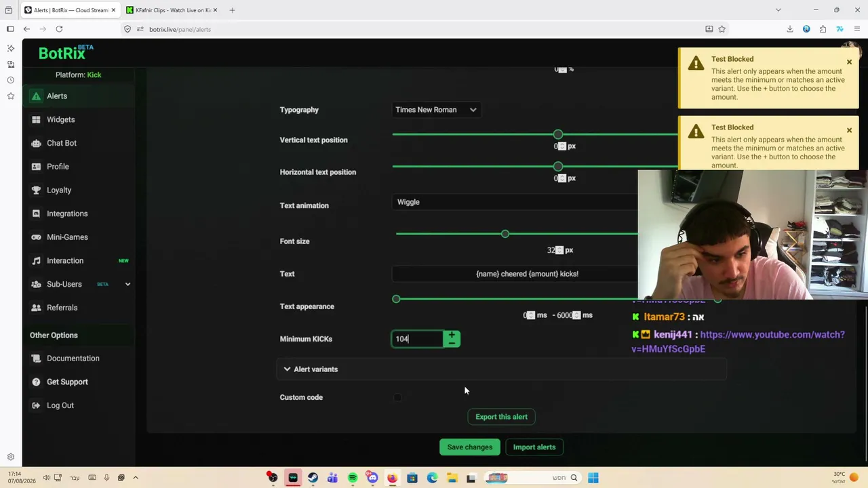This screenshot has width=868, height=488.
Task: Open the browser downloads icon
Action: click(x=790, y=29)
